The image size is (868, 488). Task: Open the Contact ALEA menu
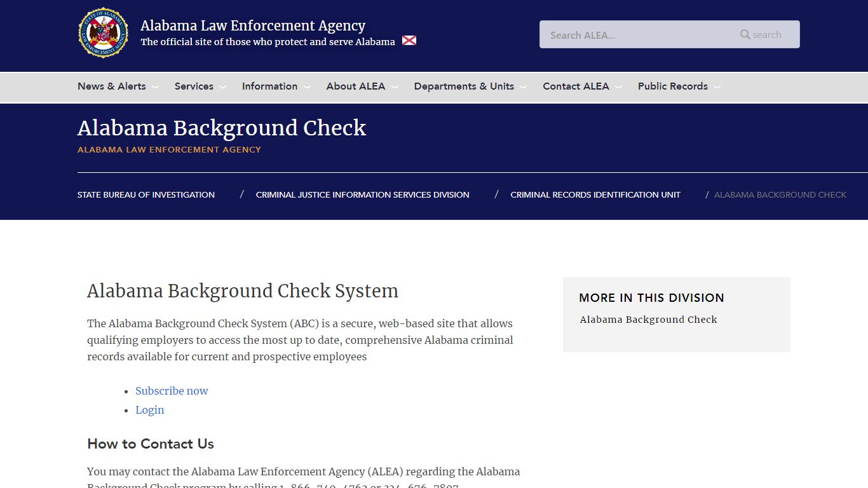(576, 86)
